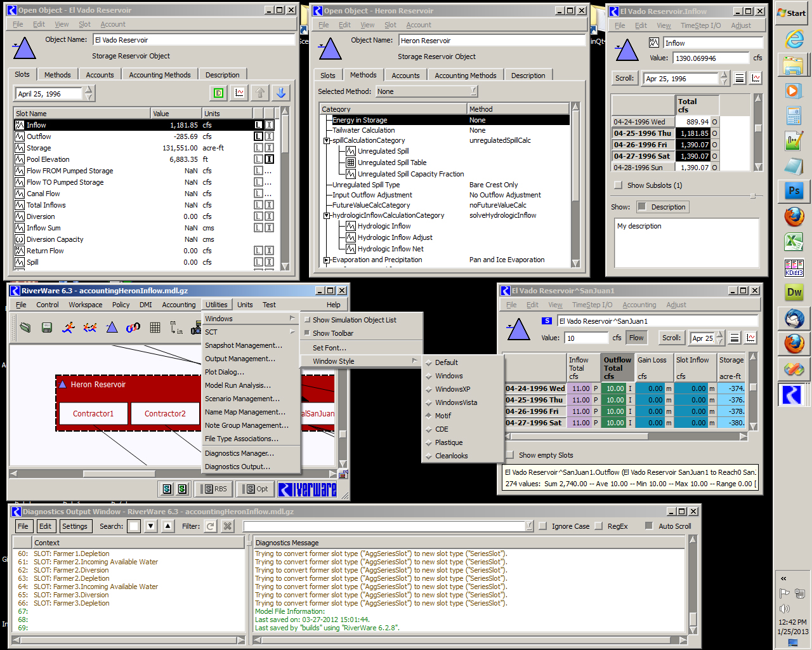Open Internet Explorer from the taskbar
Screen dimensions: 812x650
pos(794,39)
